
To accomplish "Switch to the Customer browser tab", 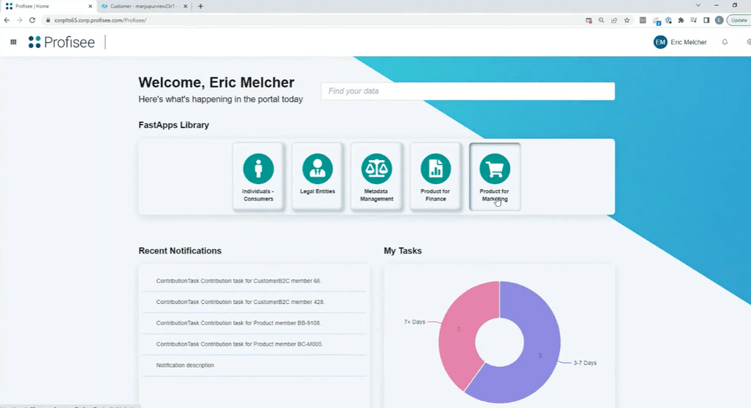I will click(144, 6).
